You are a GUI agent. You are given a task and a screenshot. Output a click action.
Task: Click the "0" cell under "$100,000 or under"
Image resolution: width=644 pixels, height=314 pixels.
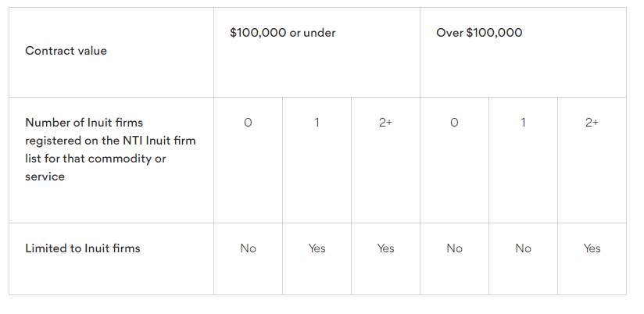[248, 123]
